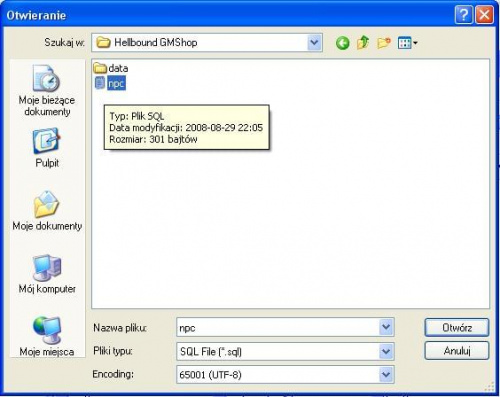Select the npc SQL file
The height and width of the screenshot is (397, 500).
pos(116,84)
